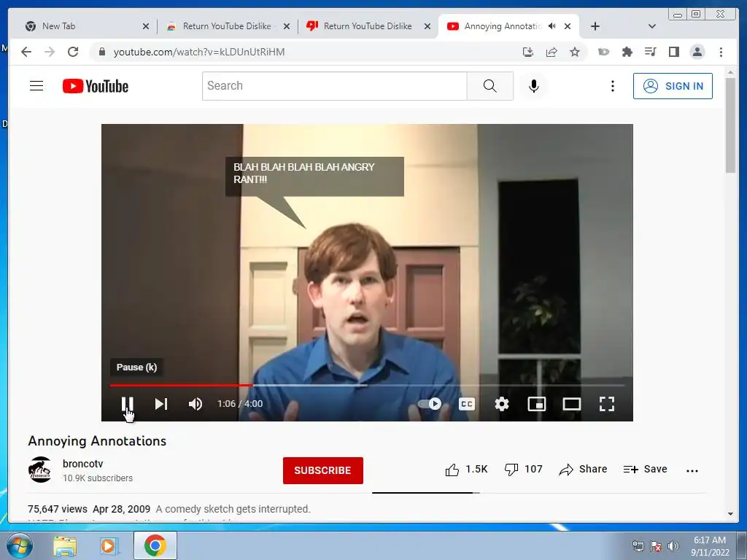
Task: Open Windows Explorer from taskbar
Action: 65,545
